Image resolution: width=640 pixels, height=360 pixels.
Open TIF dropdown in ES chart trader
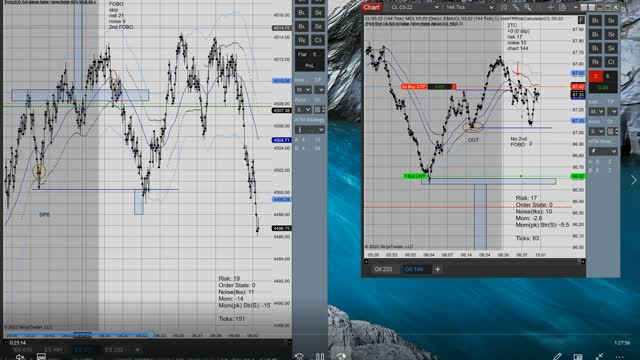(x=319, y=89)
